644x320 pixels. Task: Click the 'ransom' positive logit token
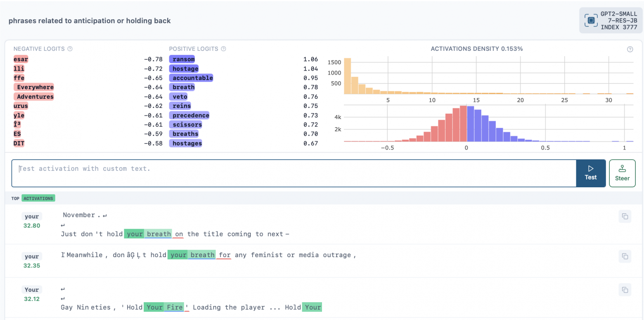point(183,59)
